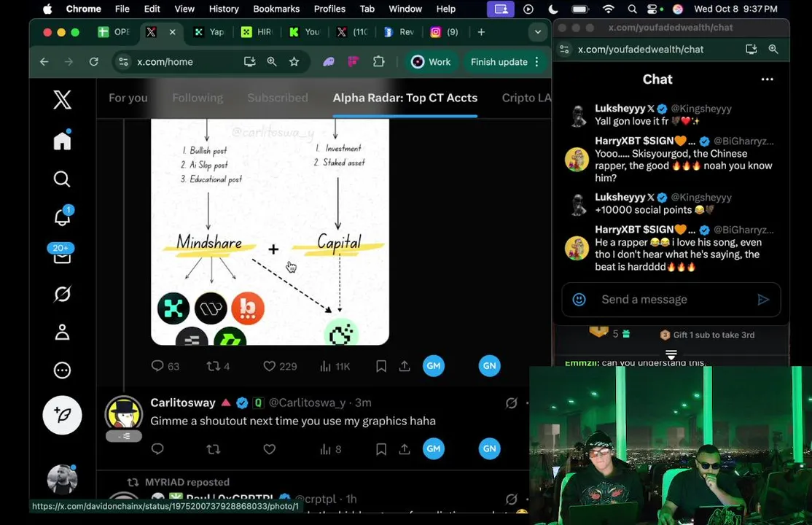Open Carlitosway profile avatar
Viewport: 812px width, 525px height.
pyautogui.click(x=124, y=414)
